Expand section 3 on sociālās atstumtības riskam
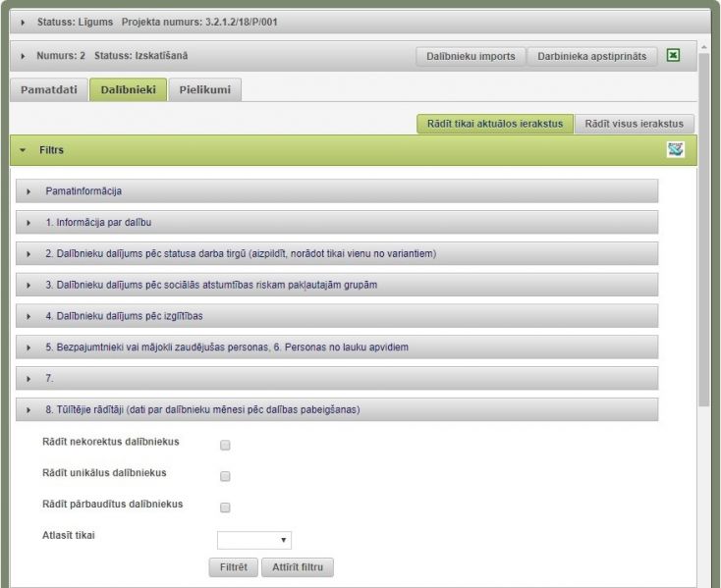The image size is (721, 588). pos(337,285)
